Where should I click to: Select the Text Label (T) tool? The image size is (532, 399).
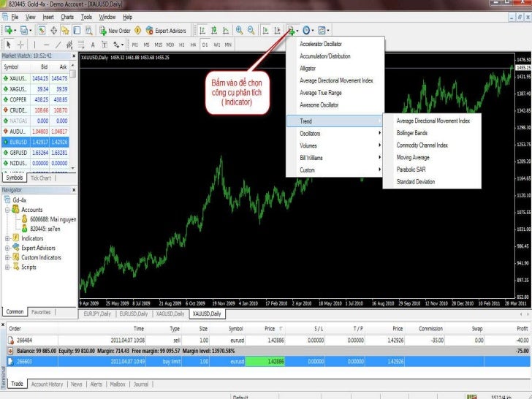(x=104, y=45)
